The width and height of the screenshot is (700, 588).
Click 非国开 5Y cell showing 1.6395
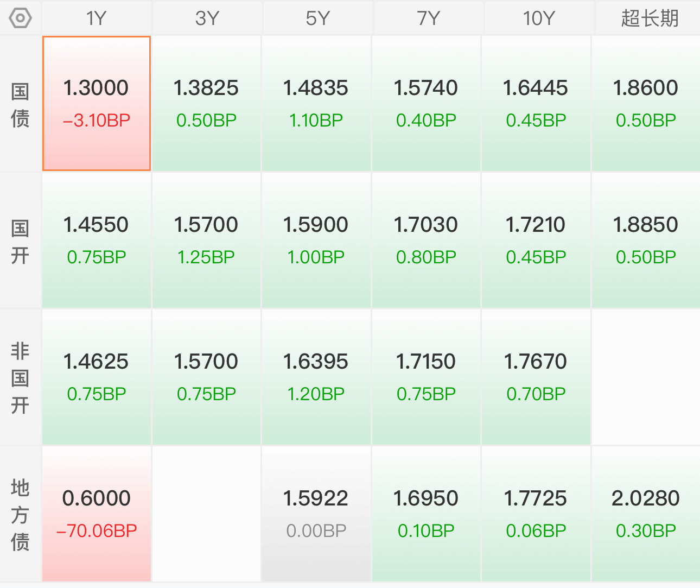click(x=316, y=377)
